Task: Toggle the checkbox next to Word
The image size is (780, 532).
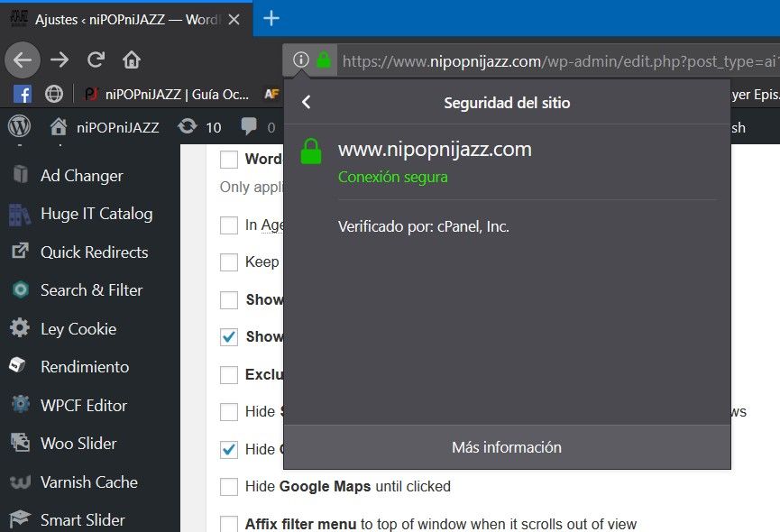Action: tap(229, 160)
